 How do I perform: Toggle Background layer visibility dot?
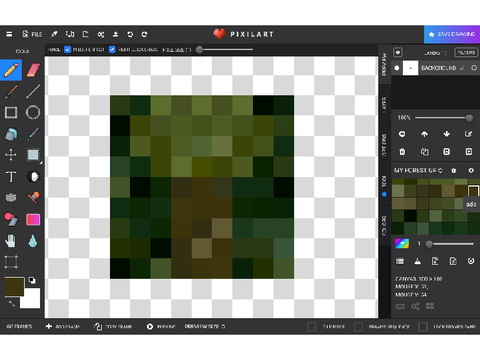[397, 68]
